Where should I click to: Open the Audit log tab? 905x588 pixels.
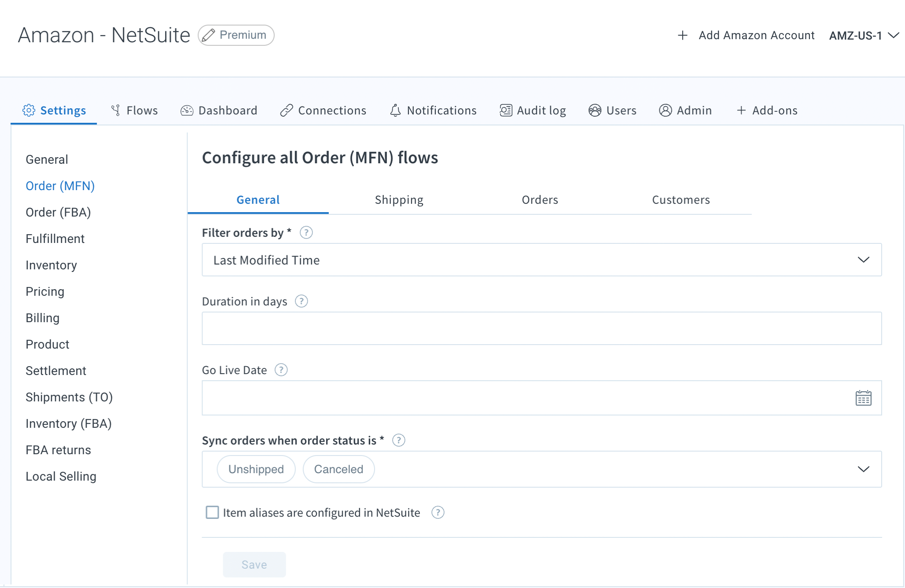click(x=533, y=110)
